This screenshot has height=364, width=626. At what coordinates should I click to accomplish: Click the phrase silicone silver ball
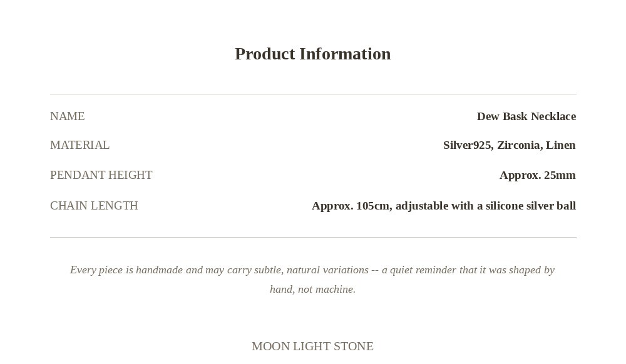click(x=531, y=206)
